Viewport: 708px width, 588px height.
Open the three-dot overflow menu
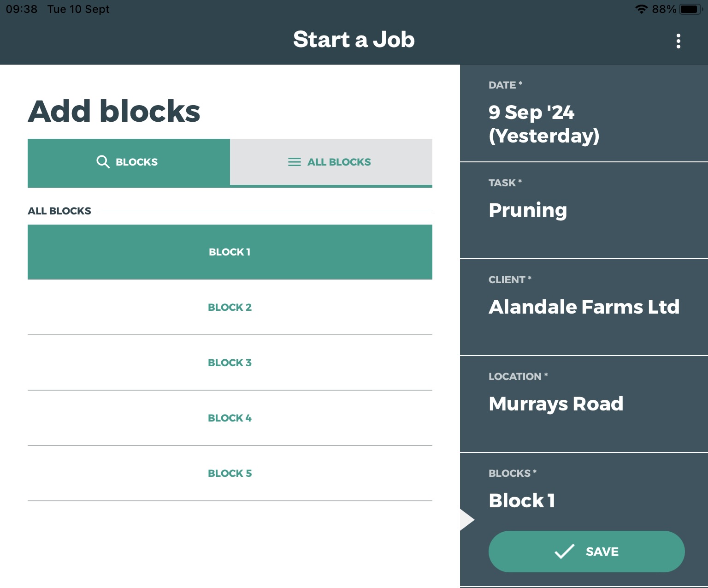678,41
